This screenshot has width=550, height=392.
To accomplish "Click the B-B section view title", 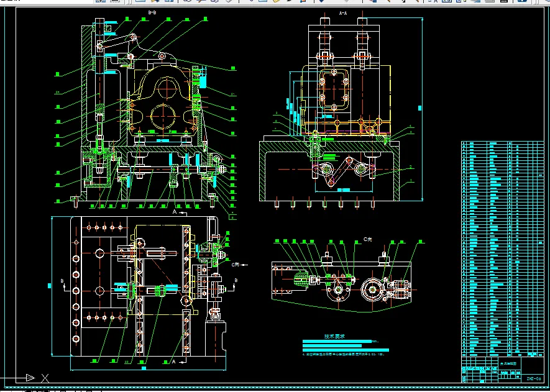I will [x=152, y=12].
